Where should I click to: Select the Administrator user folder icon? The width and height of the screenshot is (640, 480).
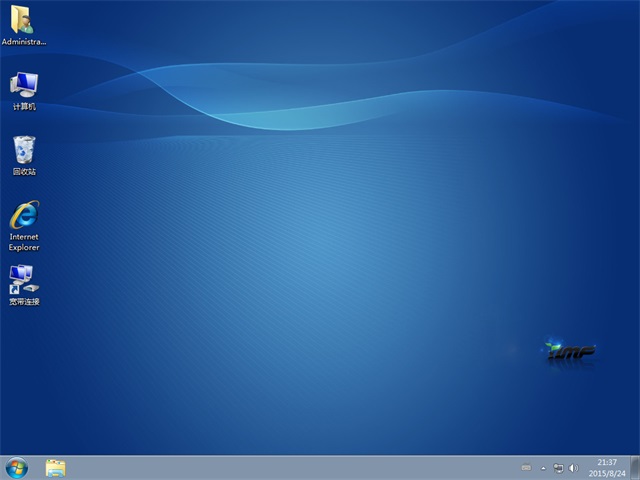[x=22, y=20]
